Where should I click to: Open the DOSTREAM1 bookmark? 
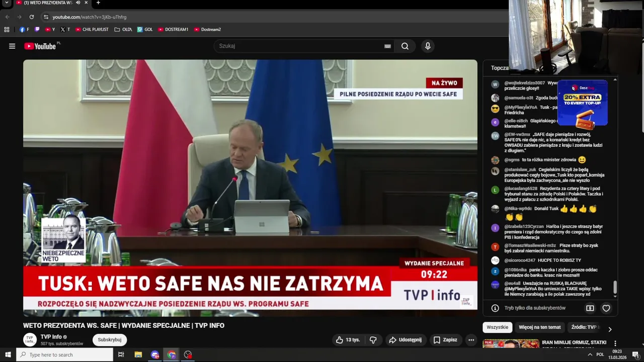pyautogui.click(x=173, y=30)
